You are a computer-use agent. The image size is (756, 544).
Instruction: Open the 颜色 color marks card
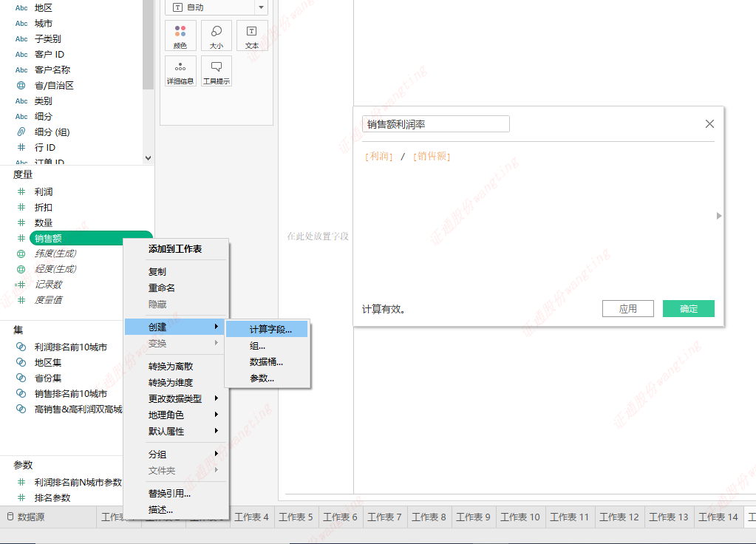[x=180, y=35]
